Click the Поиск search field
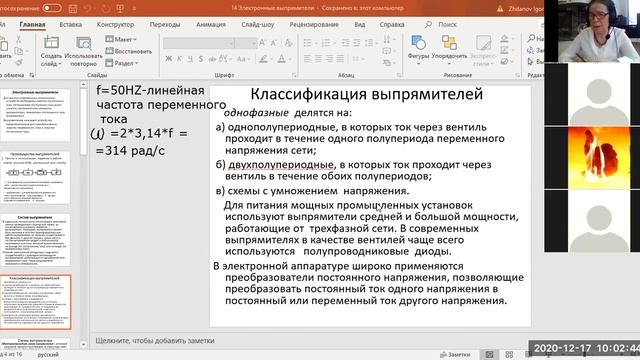The height and width of the screenshot is (360, 640). point(442,24)
